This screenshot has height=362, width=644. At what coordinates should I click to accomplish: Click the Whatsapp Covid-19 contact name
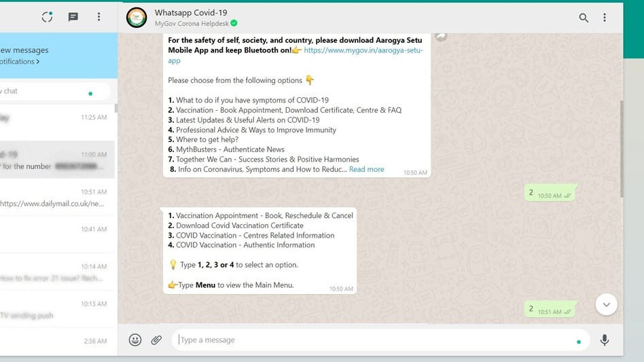click(191, 13)
